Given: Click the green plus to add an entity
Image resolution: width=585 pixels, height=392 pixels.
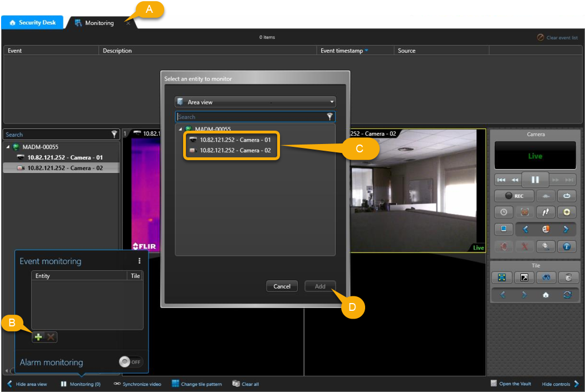Looking at the screenshot, I should point(38,336).
